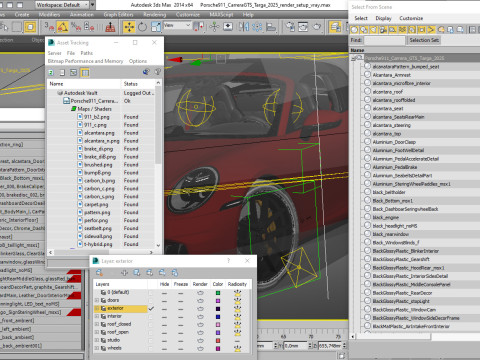Open the Rendering menu
The width and height of the screenshot is (480, 360).
(155, 15)
